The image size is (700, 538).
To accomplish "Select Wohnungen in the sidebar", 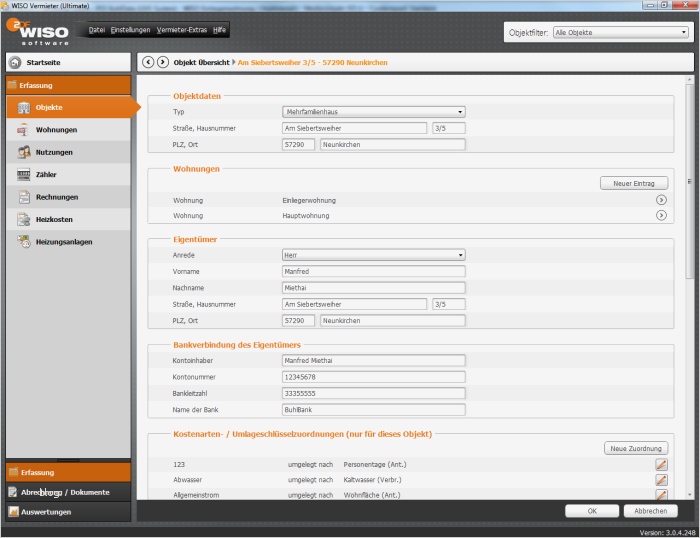I will pos(56,130).
